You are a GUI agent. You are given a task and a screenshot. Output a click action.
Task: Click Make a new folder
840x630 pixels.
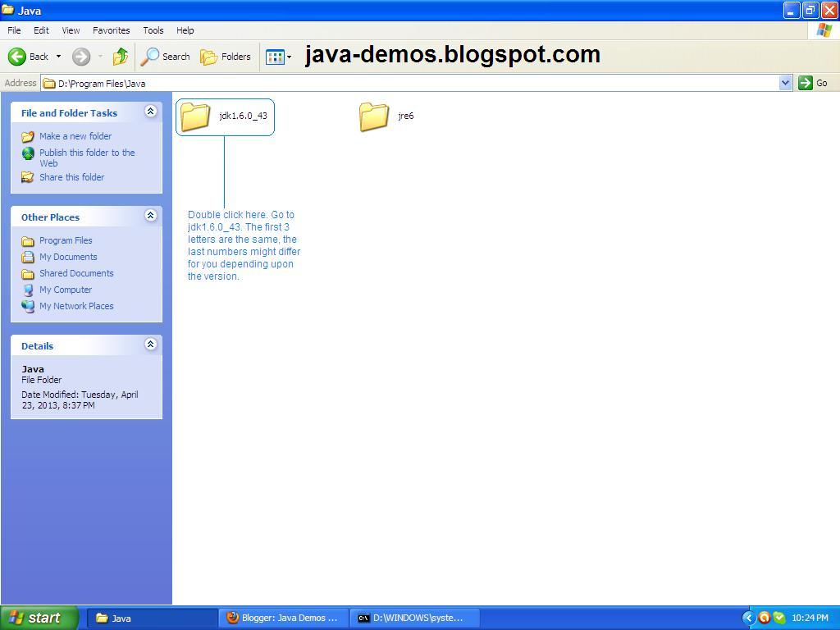click(76, 136)
